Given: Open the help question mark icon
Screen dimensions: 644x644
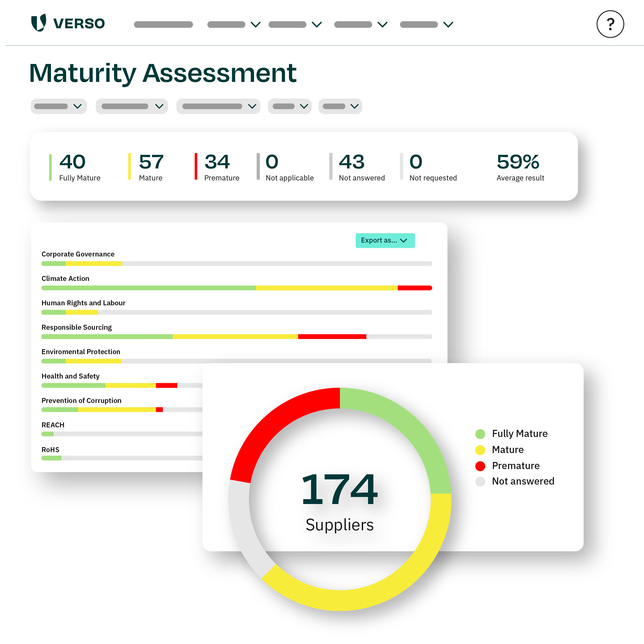Looking at the screenshot, I should [x=610, y=24].
